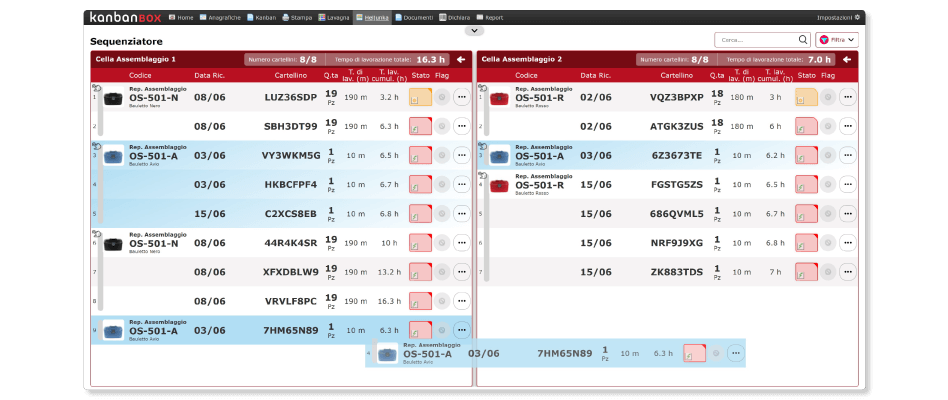Click the back arrow in Cella Assemblaggio 2 header
The height and width of the screenshot is (400, 948).
[x=847, y=59]
